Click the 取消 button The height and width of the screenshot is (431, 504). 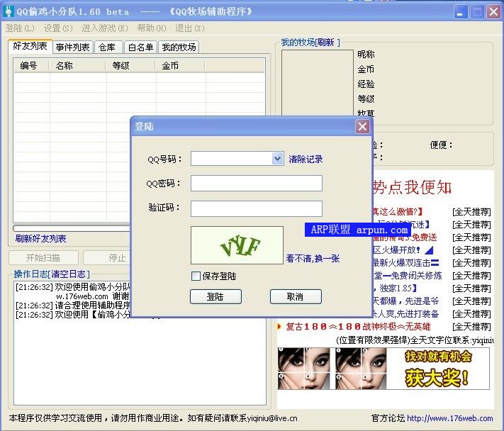tap(296, 296)
